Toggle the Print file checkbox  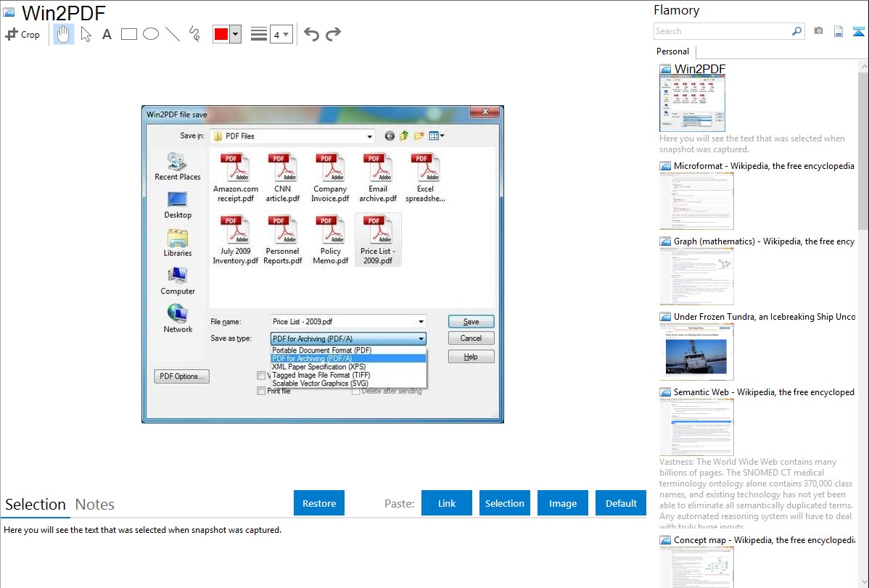click(261, 391)
